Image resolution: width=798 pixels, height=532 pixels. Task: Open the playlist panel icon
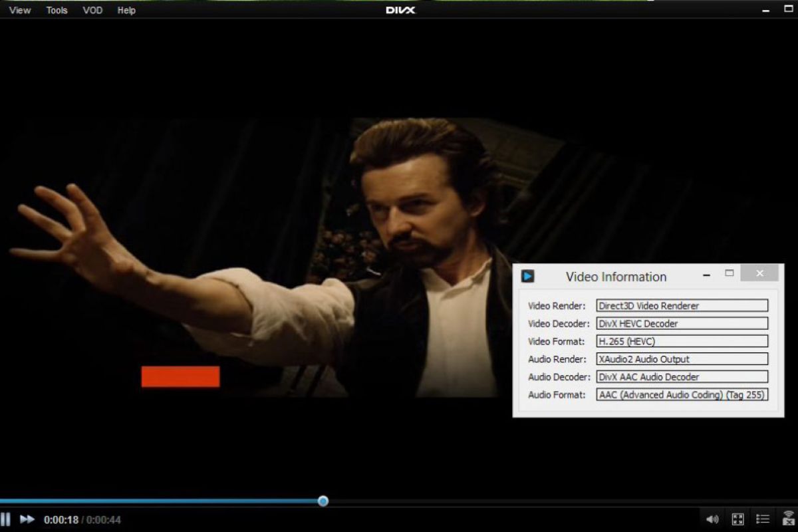pyautogui.click(x=763, y=519)
